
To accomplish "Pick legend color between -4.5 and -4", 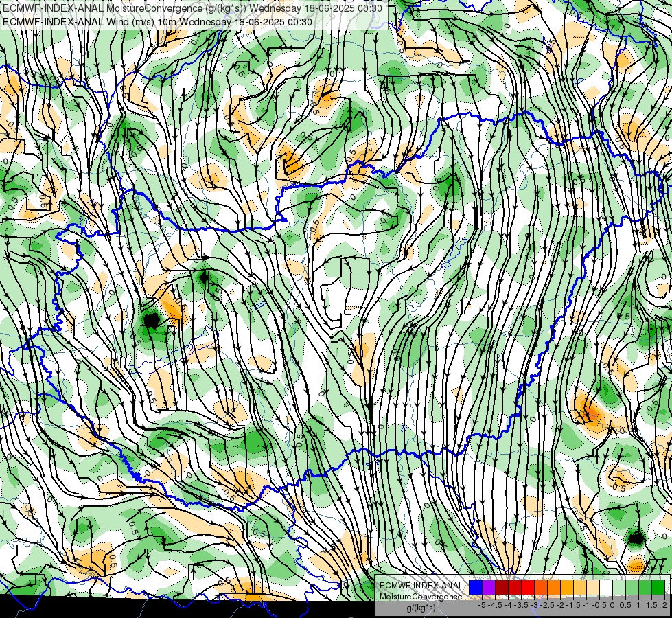I will click(x=502, y=587).
